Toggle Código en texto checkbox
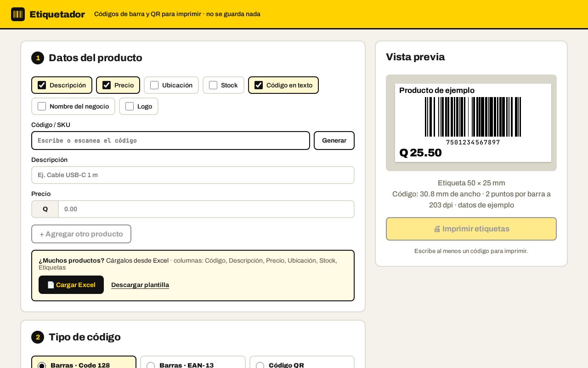Image resolution: width=588 pixels, height=368 pixels. [x=259, y=85]
